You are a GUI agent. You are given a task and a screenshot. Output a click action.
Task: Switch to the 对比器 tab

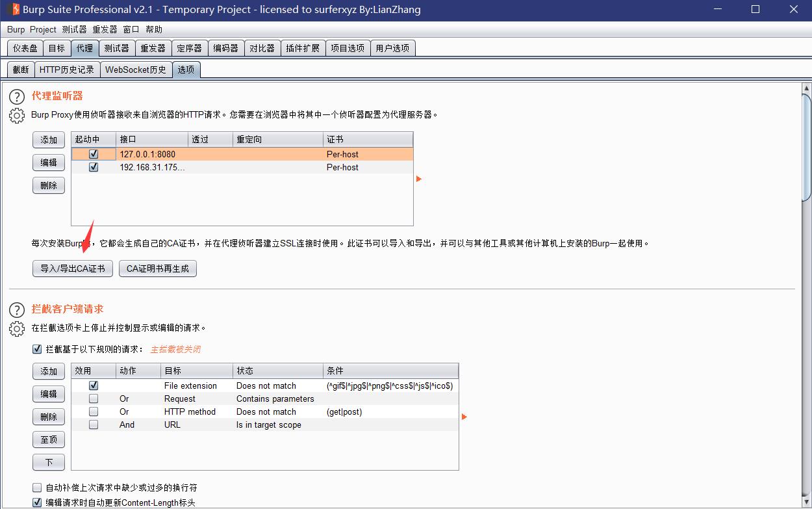click(x=262, y=48)
